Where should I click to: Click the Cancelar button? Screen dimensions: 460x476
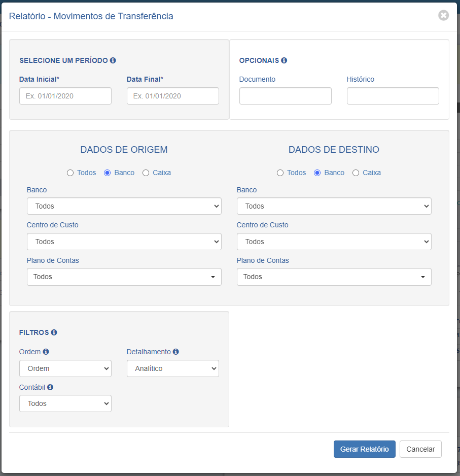tap(420, 449)
